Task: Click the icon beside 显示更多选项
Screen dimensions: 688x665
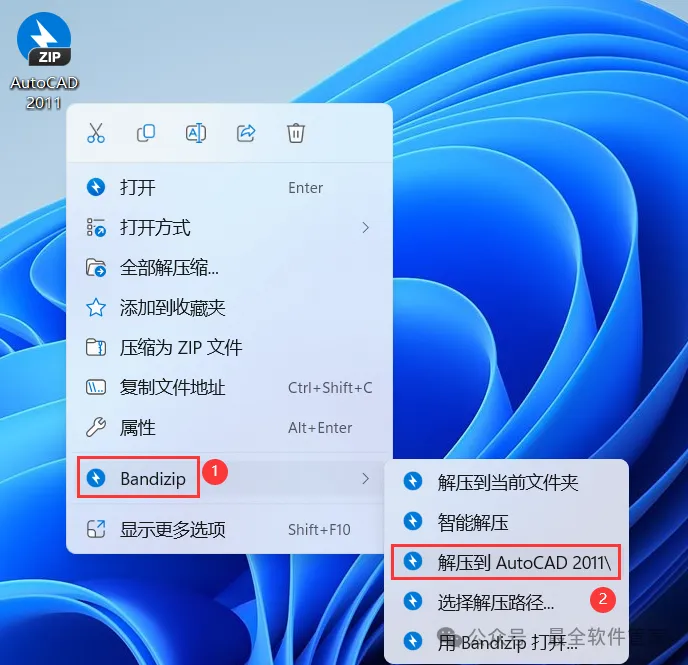Action: (x=96, y=529)
